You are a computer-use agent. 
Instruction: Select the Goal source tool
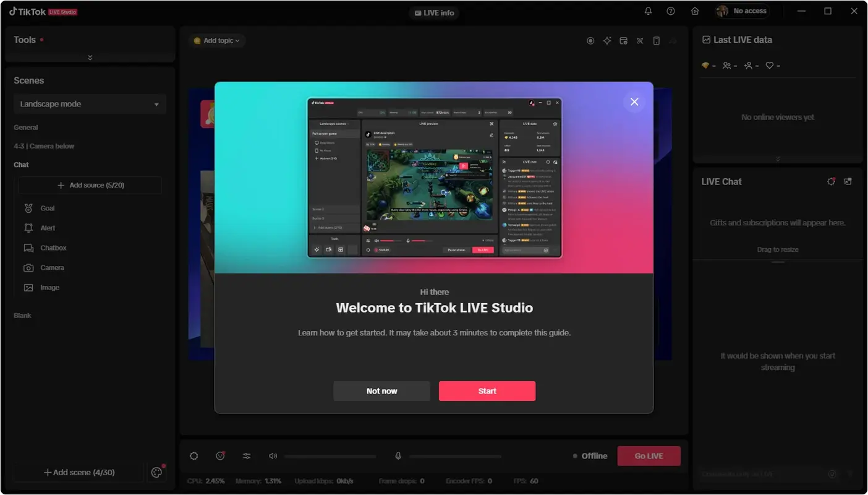click(47, 208)
